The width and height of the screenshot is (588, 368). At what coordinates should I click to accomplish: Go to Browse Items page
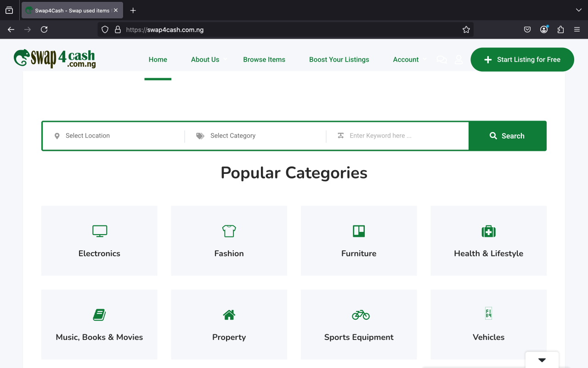click(264, 60)
